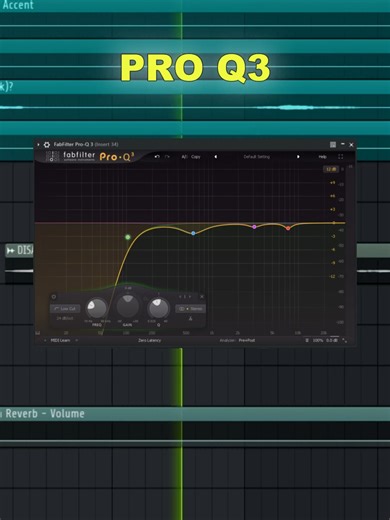This screenshot has width=390, height=520.
Task: Load the next preset arrow
Action: click(298, 157)
